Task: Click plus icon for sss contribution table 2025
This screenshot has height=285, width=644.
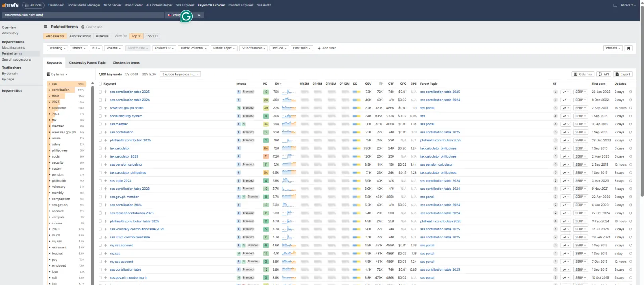Action: click(106, 92)
